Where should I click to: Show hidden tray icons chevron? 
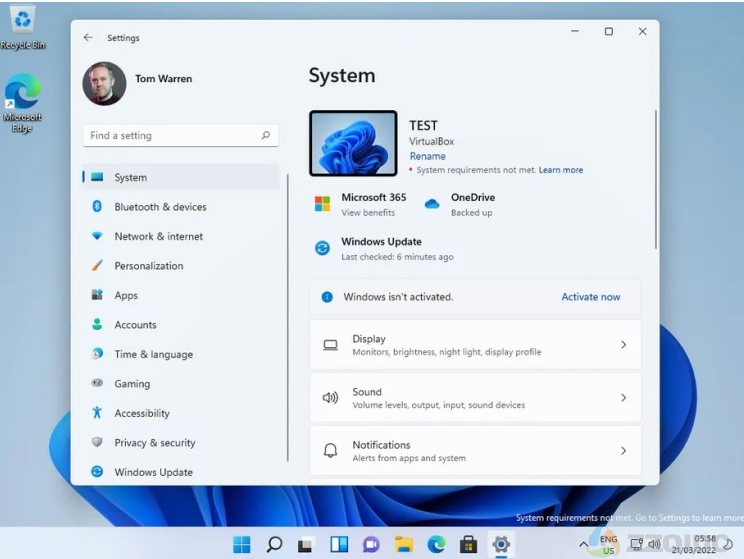pos(583,545)
